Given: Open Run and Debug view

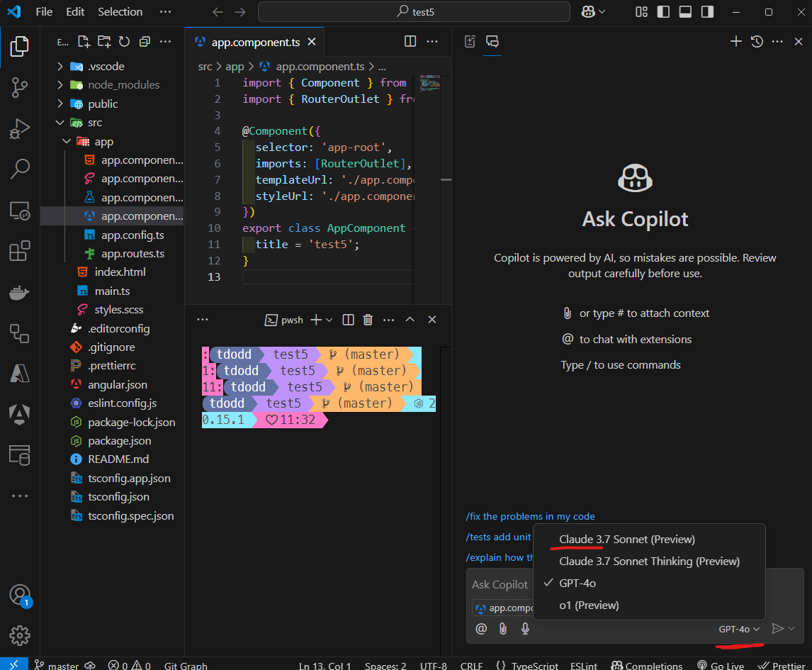Looking at the screenshot, I should coord(20,128).
